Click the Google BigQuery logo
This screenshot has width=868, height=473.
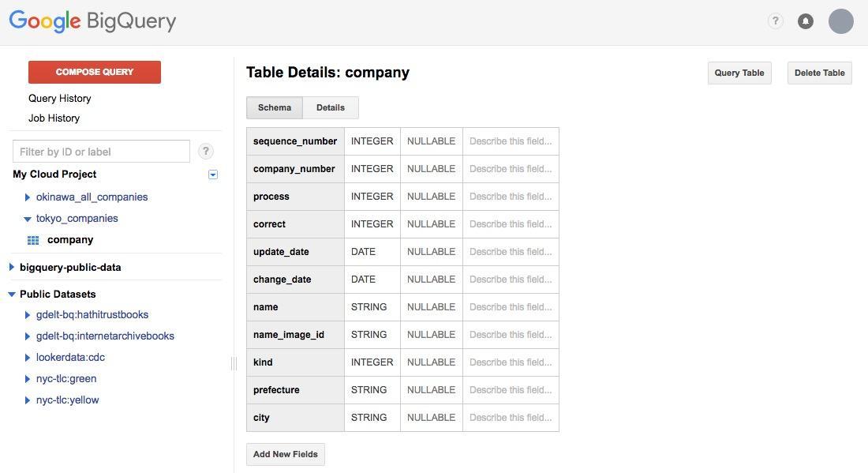pos(92,21)
